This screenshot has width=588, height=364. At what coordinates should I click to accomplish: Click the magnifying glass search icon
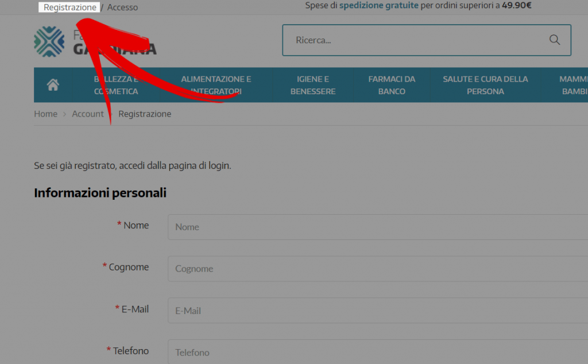(x=554, y=40)
